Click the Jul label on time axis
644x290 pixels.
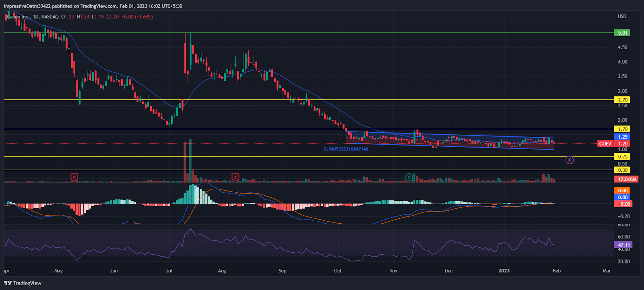169,271
